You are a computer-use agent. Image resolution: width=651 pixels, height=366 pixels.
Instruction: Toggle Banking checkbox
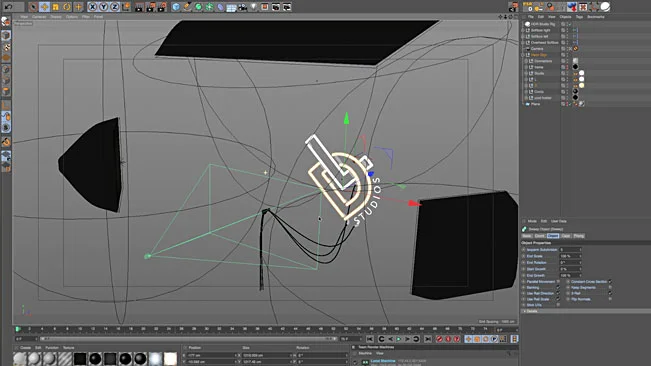[x=558, y=288]
